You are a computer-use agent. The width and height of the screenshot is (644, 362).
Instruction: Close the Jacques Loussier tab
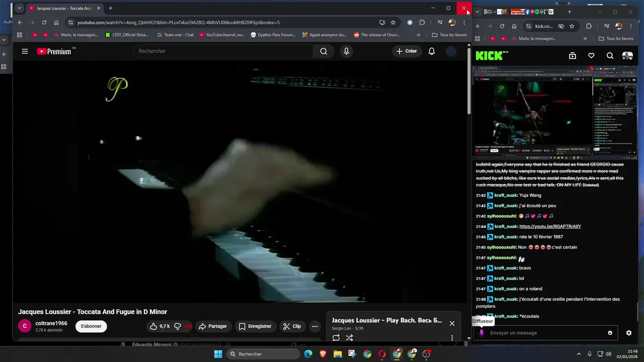coord(99,8)
